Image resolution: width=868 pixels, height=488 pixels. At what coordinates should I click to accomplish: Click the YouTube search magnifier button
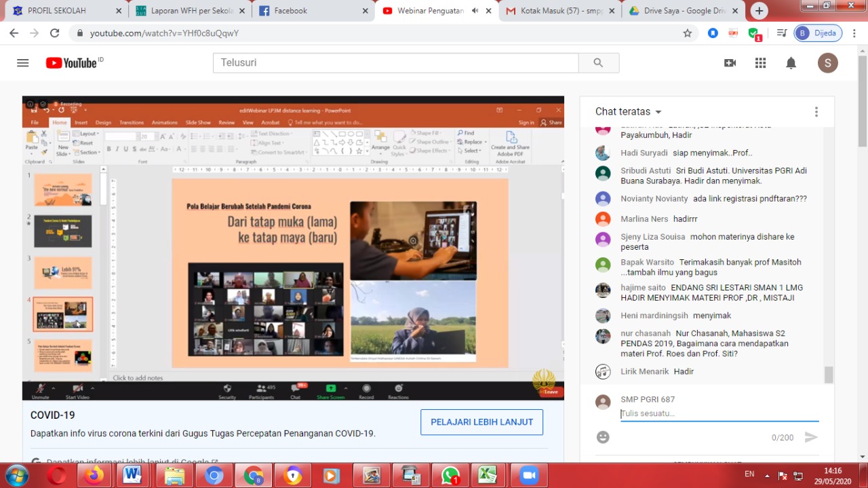[x=598, y=62]
